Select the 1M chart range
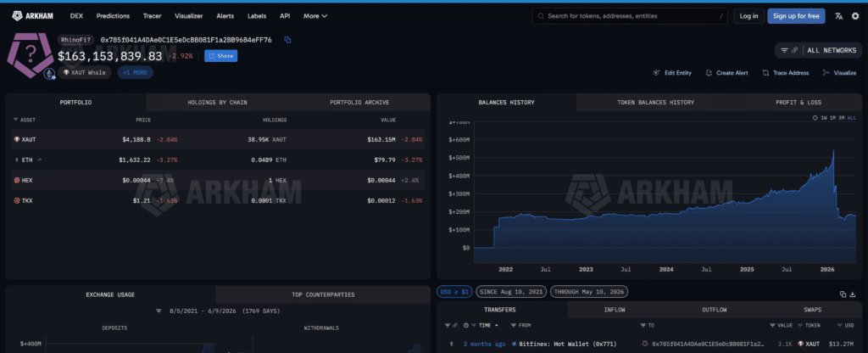This screenshot has height=353, width=868. click(832, 118)
